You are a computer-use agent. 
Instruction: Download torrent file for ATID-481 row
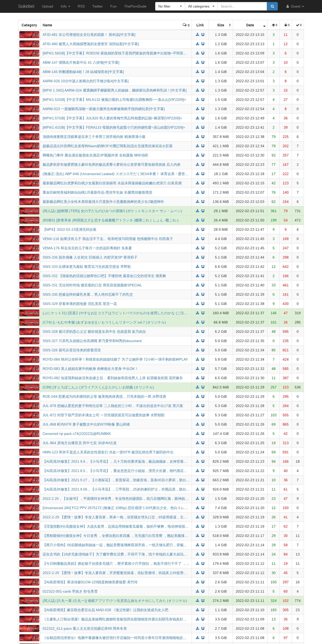197,35
